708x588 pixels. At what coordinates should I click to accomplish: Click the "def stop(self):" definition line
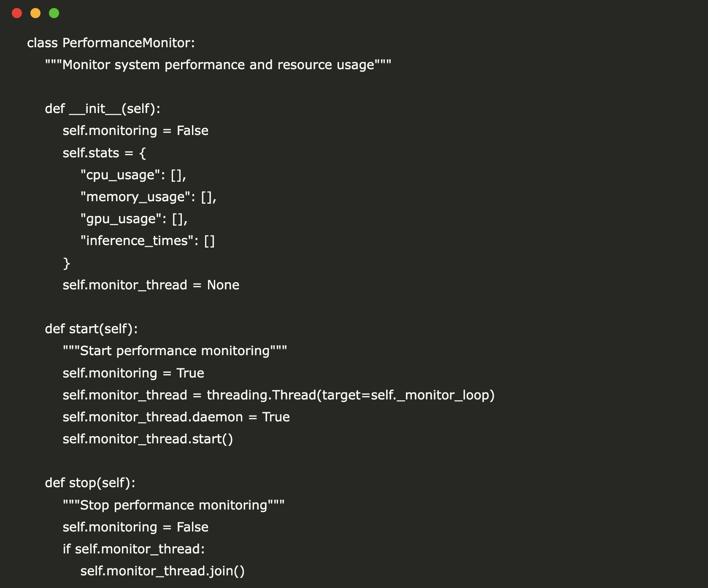pyautogui.click(x=90, y=483)
